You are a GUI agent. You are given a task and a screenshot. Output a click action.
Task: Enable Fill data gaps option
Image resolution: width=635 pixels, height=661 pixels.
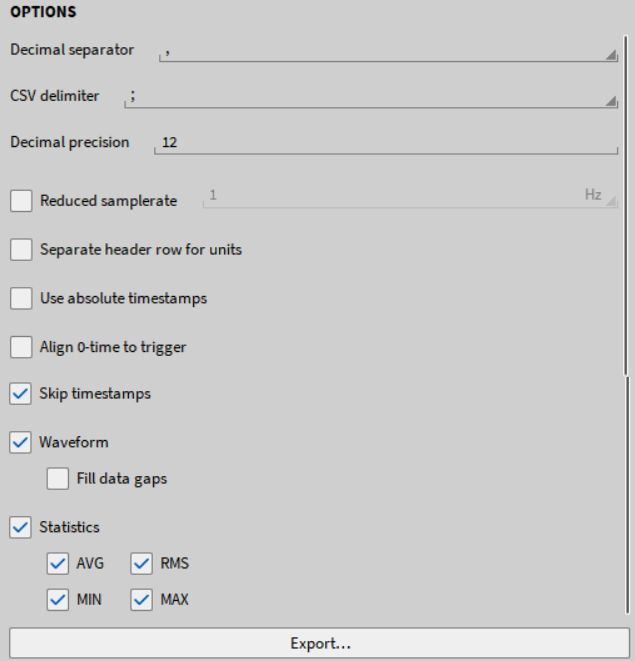point(58,479)
